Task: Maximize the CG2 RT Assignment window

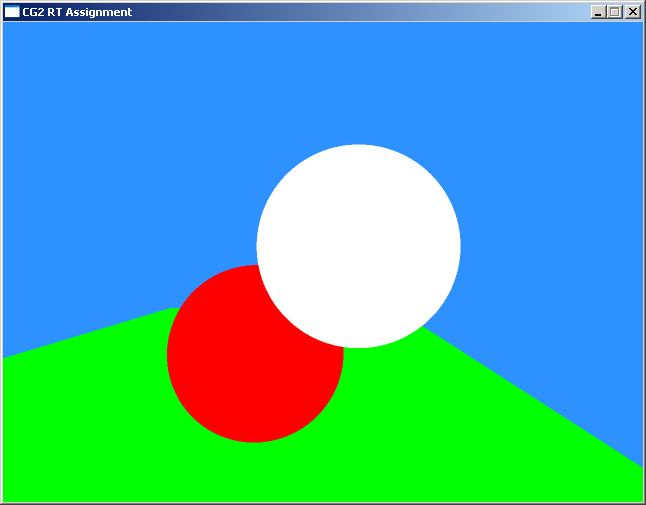Action: point(614,12)
